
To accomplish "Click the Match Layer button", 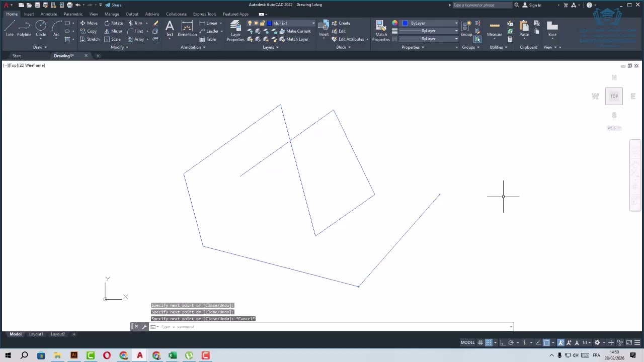I will (293, 39).
